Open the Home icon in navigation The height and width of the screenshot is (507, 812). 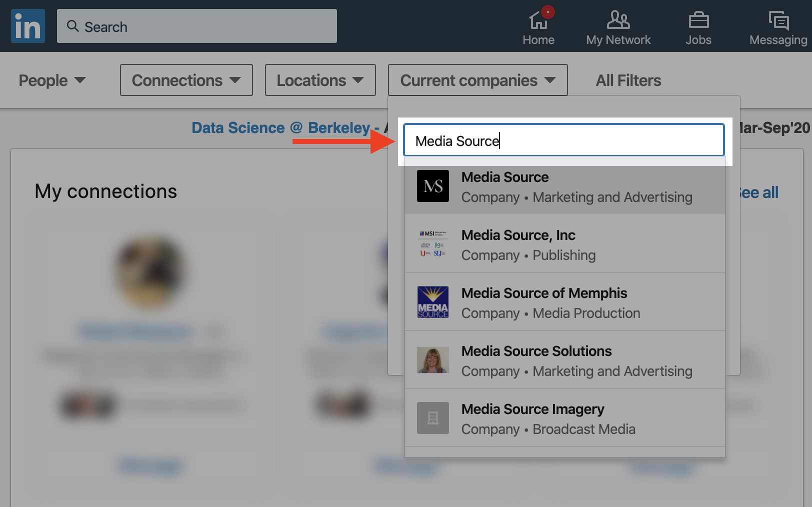click(538, 21)
